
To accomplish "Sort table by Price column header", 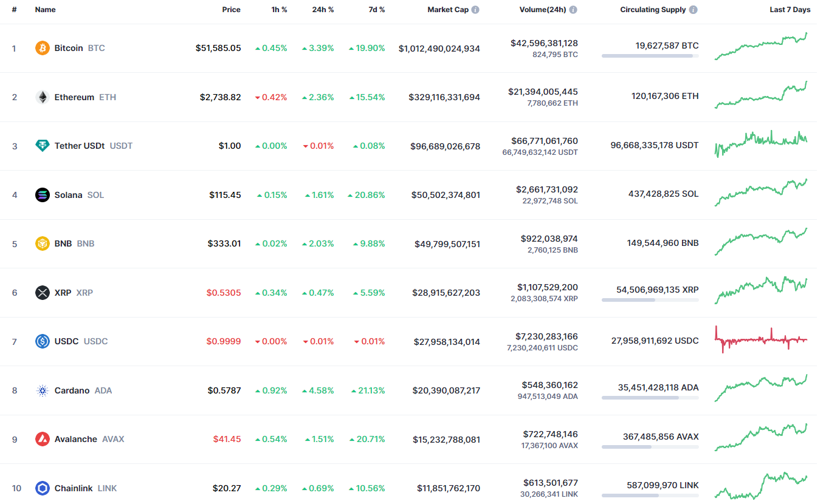I will [231, 10].
